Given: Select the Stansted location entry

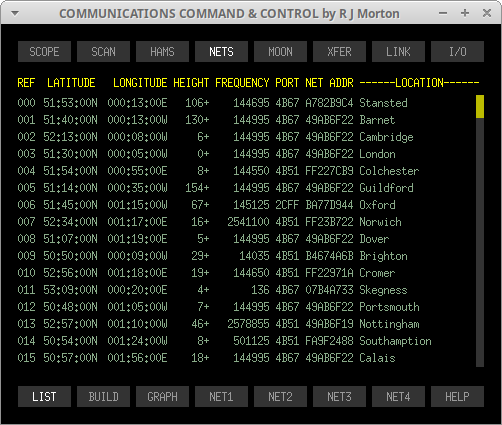Looking at the screenshot, I should 383,103.
